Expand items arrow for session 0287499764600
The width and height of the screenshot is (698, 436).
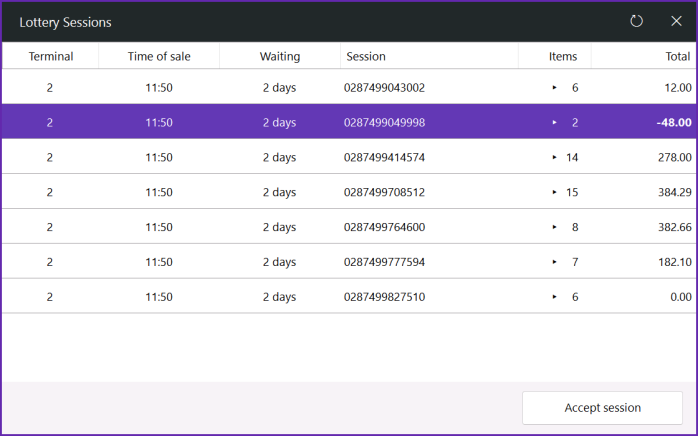554,227
